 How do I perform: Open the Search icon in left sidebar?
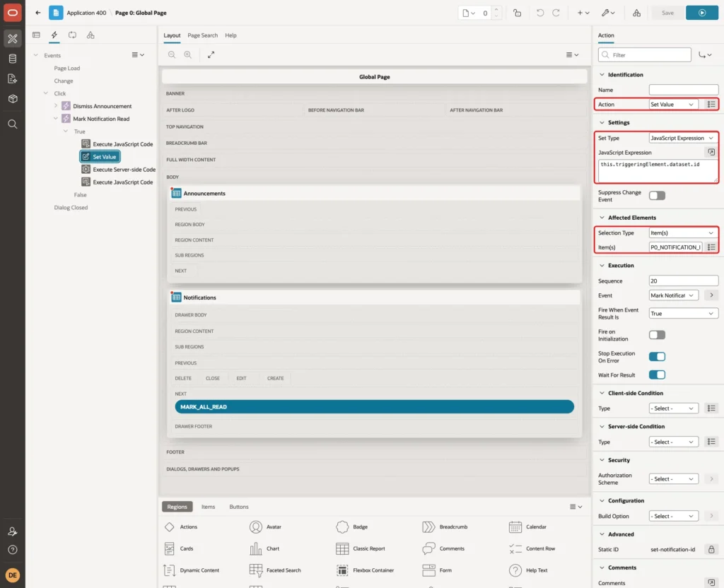[13, 124]
